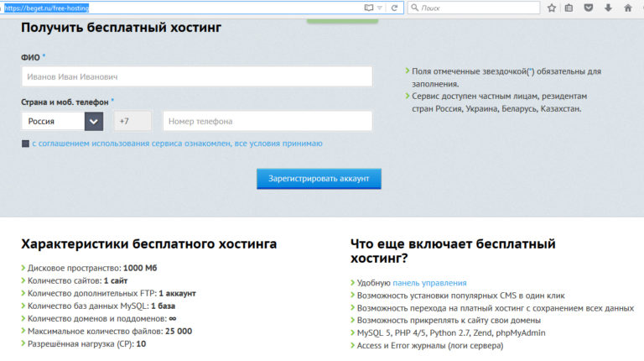Open the country dropdown showing Россия

[52, 121]
